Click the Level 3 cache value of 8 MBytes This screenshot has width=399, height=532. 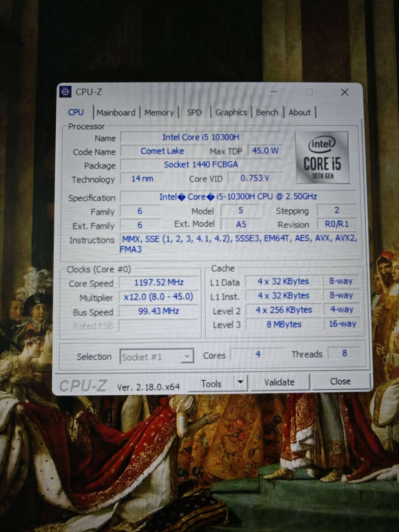(x=283, y=324)
